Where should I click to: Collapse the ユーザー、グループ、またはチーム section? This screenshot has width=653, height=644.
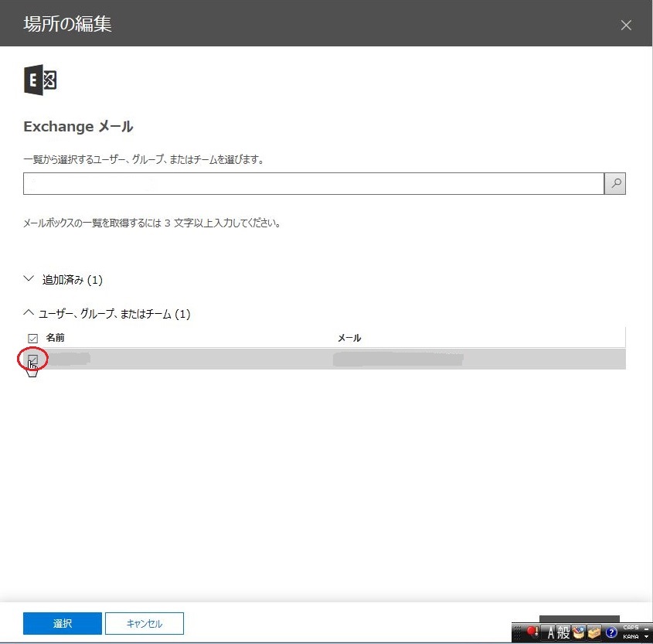tap(29, 314)
